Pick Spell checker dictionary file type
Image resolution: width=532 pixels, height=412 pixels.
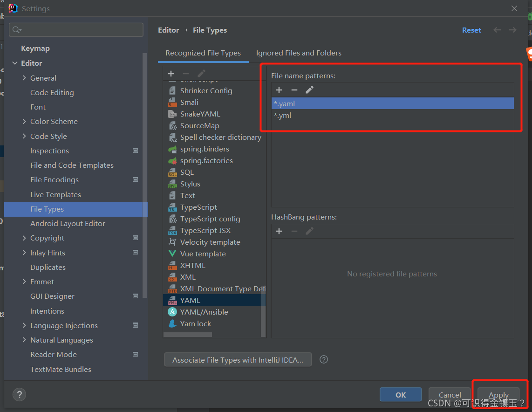tap(214, 137)
